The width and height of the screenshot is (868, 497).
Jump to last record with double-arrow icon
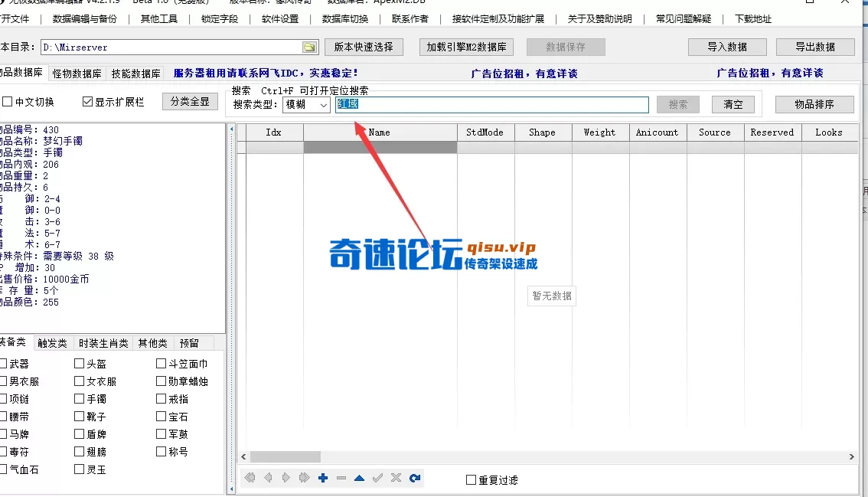pyautogui.click(x=305, y=478)
